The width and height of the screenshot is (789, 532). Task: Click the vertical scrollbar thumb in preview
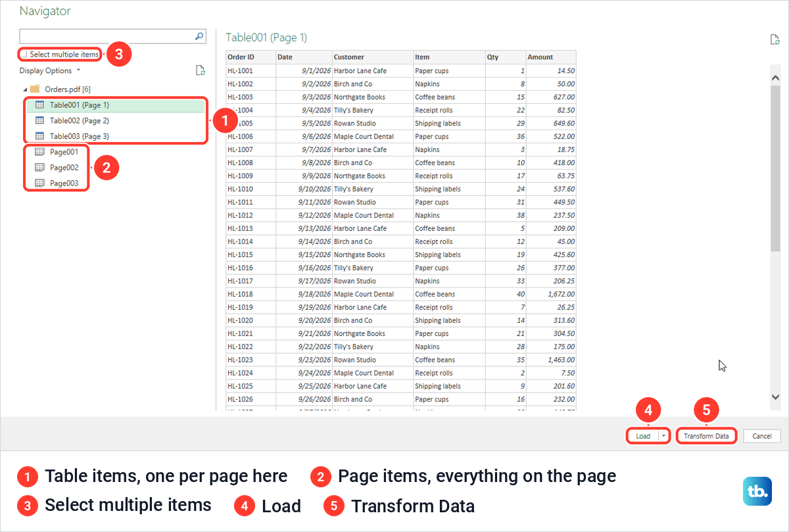point(775,168)
